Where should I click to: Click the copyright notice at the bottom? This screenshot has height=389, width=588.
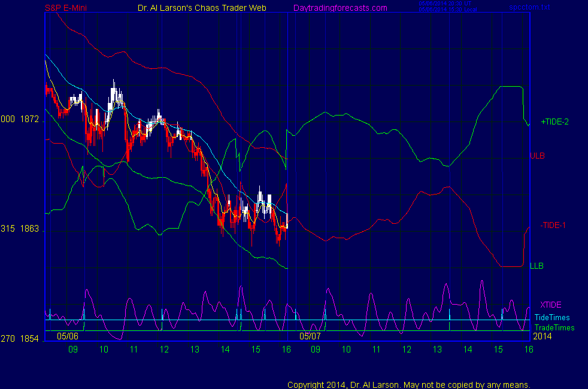pos(409,385)
